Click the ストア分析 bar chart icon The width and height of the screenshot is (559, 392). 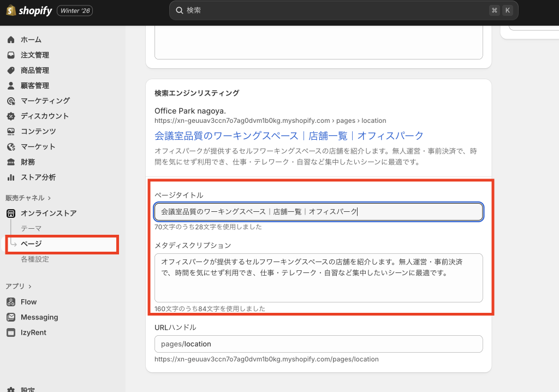(10, 177)
